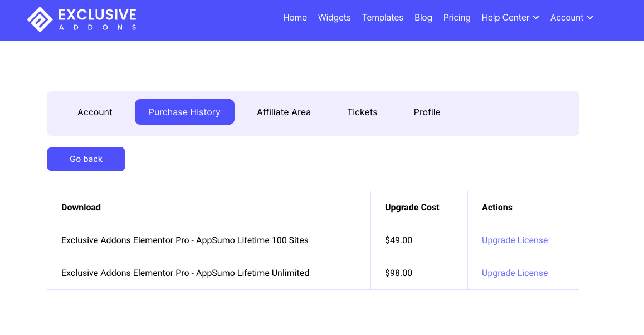Click the Go back button
Image resolution: width=644 pixels, height=335 pixels.
(x=86, y=159)
